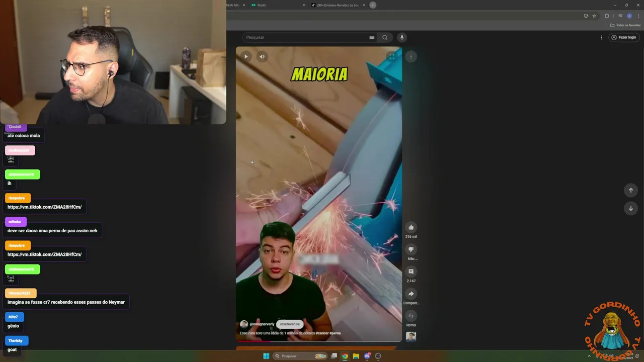Image resolution: width=644 pixels, height=362 pixels.
Task: Seek using the red progress bar
Action: coord(319,341)
